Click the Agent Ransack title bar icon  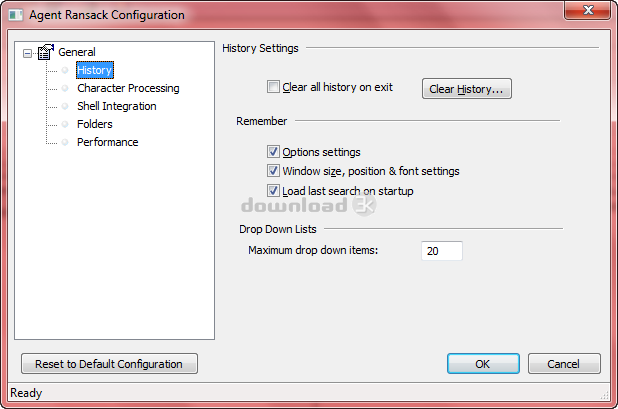click(16, 15)
